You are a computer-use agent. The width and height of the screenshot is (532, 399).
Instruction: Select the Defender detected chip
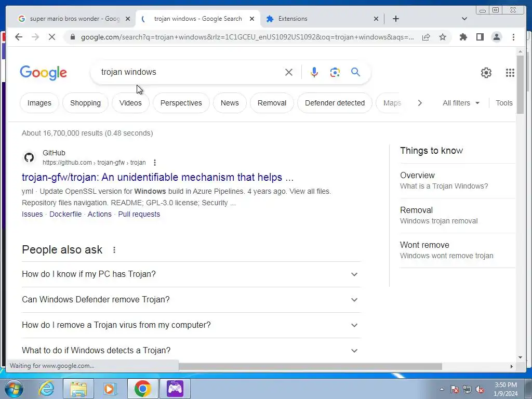[335, 103]
